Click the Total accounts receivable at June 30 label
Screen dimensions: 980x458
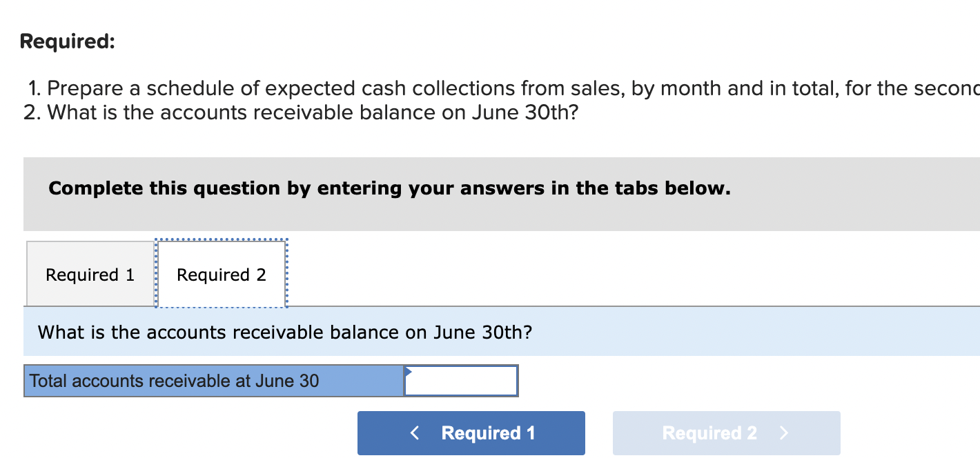click(x=173, y=380)
